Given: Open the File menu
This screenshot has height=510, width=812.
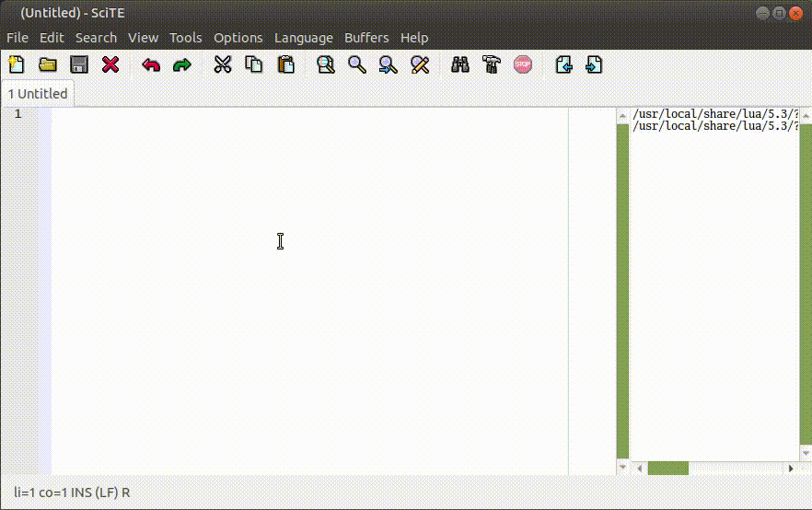Looking at the screenshot, I should 17,38.
